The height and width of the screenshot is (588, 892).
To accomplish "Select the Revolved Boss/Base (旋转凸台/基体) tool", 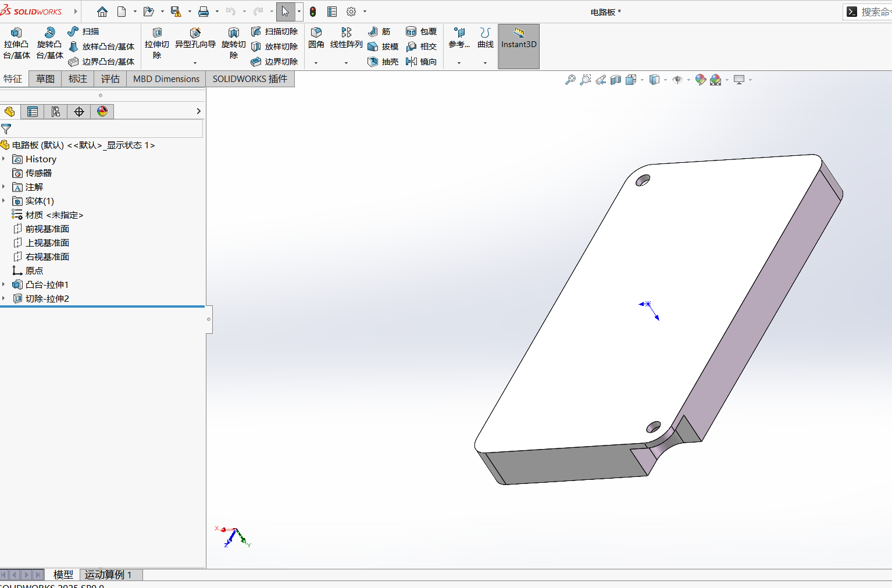I will tap(49, 43).
